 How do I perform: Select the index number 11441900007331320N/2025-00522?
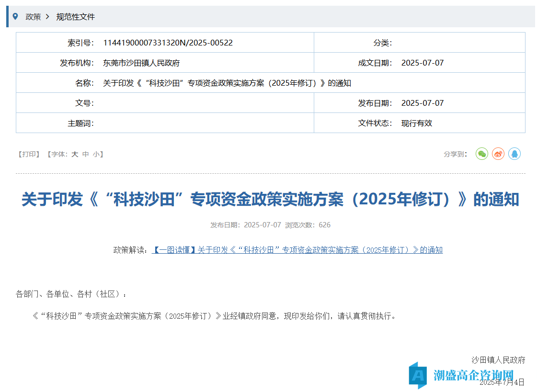click(168, 43)
